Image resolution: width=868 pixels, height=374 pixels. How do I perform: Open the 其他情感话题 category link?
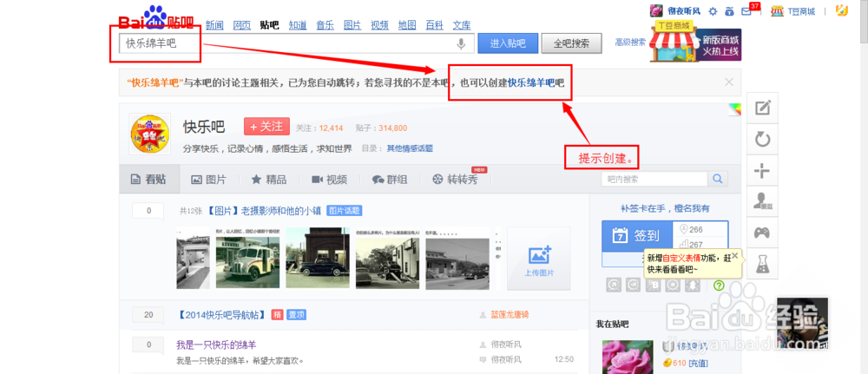point(410,148)
